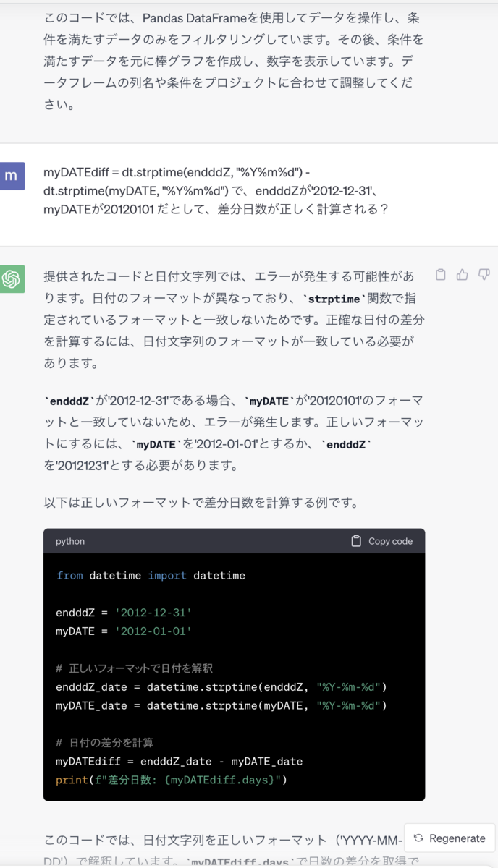
Task: Click the clipboard icon in the code block header
Action: click(x=355, y=541)
